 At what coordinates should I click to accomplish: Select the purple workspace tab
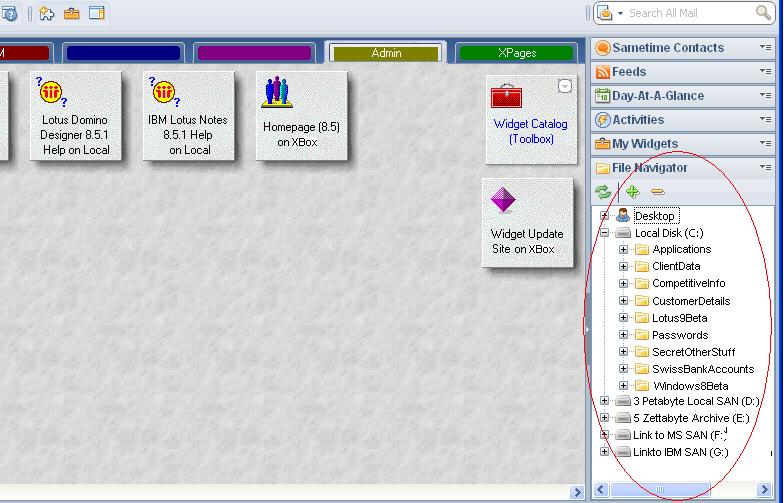click(x=254, y=53)
